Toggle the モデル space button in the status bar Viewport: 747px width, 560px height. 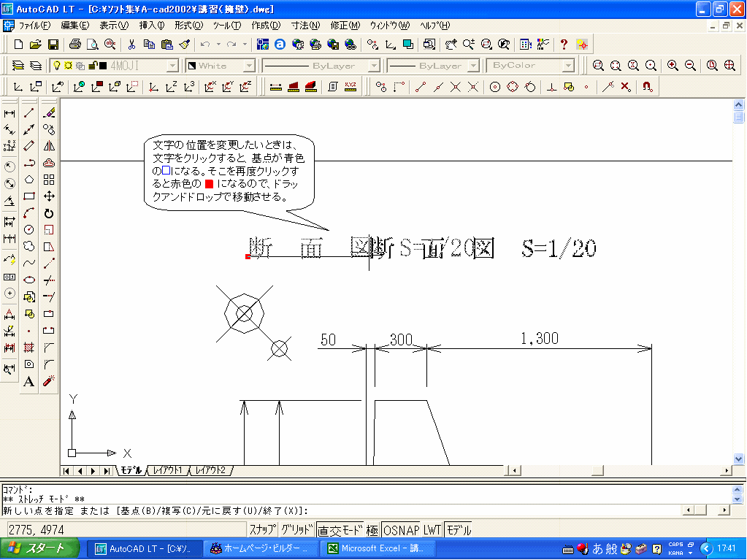(x=459, y=529)
